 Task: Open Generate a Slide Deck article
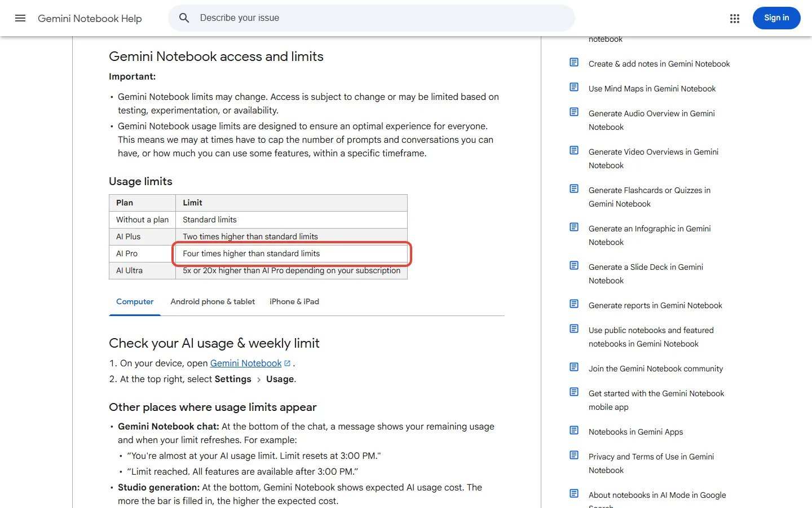pyautogui.click(x=646, y=274)
